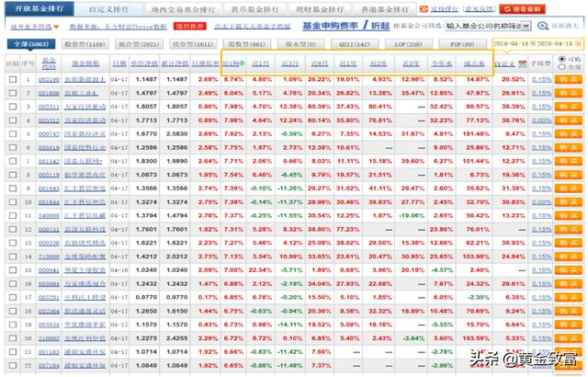Click the 22.34% value in row 15

pos(260,270)
